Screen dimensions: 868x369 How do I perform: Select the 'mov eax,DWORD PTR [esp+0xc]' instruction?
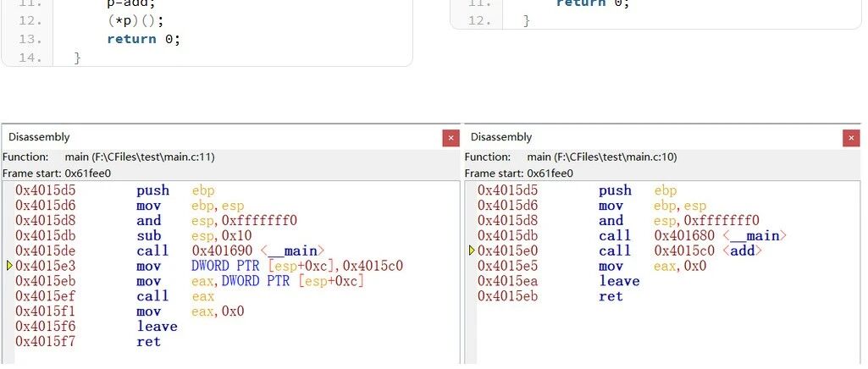pyautogui.click(x=250, y=281)
